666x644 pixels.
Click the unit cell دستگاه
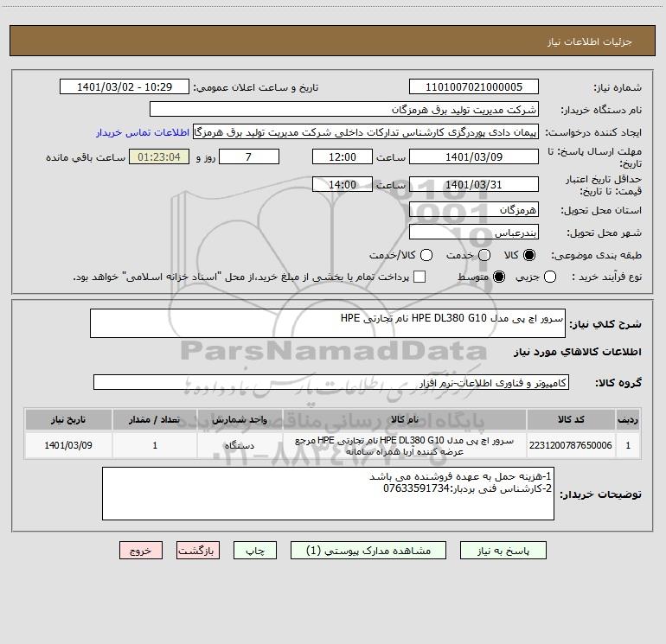click(240, 445)
